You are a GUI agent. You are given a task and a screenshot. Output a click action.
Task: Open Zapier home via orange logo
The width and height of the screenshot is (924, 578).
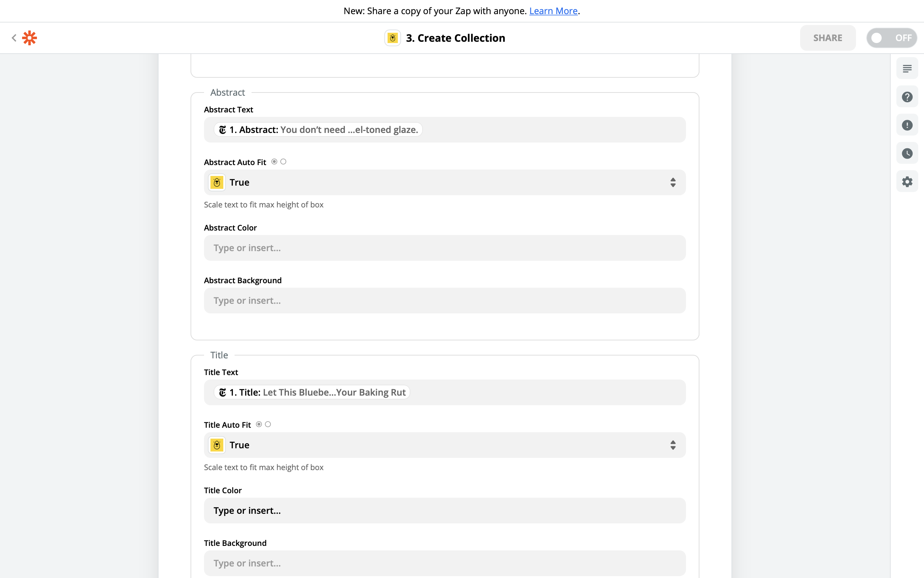tap(30, 38)
